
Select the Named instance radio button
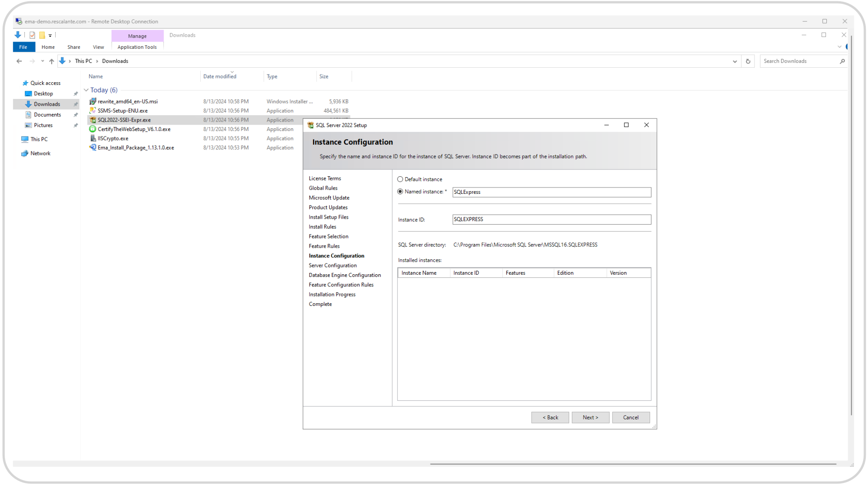coord(400,192)
